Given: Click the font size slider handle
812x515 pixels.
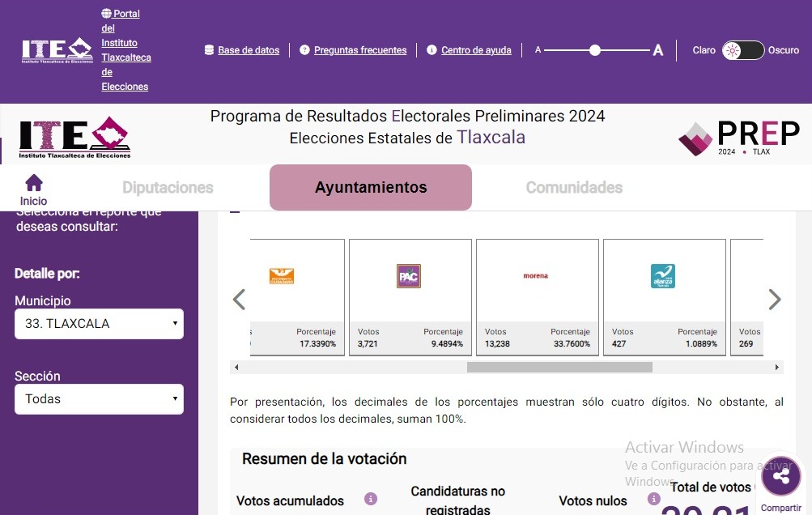Looking at the screenshot, I should pos(595,50).
